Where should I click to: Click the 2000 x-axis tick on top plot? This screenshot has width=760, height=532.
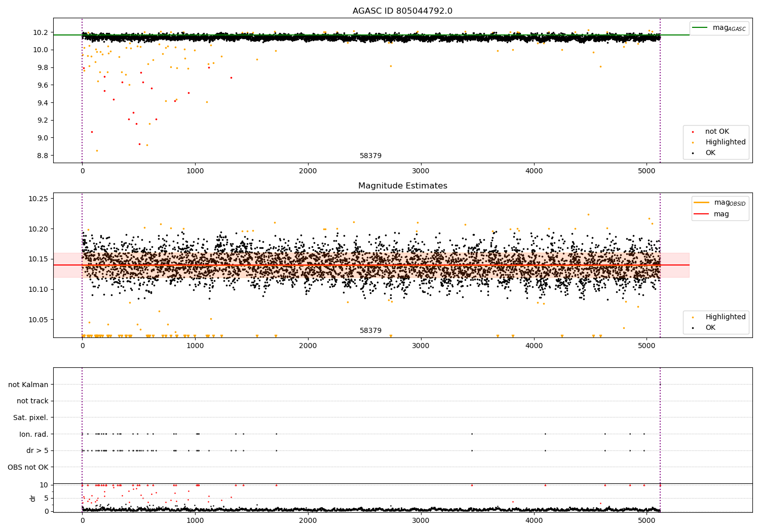[308, 171]
